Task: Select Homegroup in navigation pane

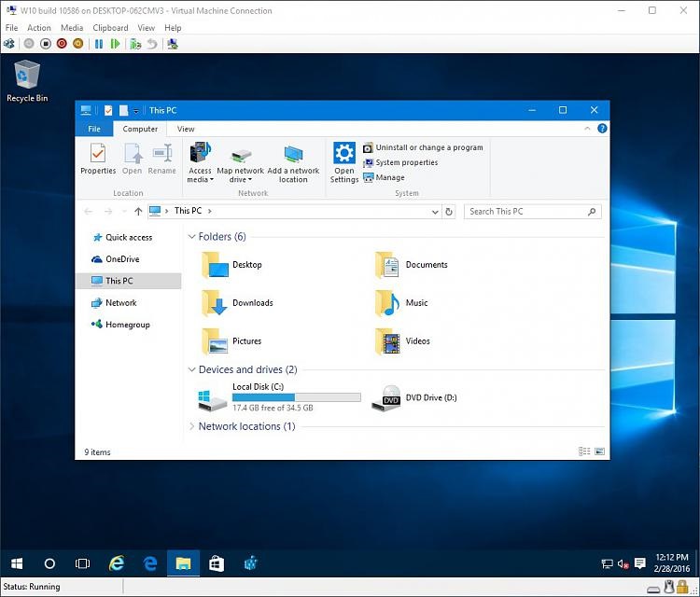Action: (127, 325)
